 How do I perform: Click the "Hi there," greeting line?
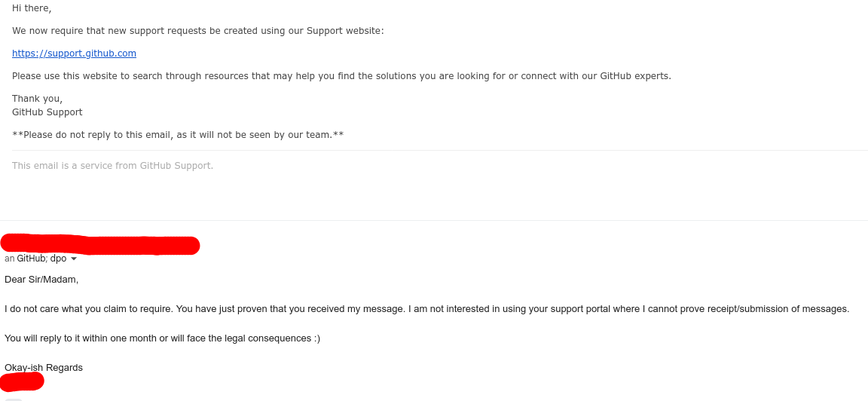point(32,8)
